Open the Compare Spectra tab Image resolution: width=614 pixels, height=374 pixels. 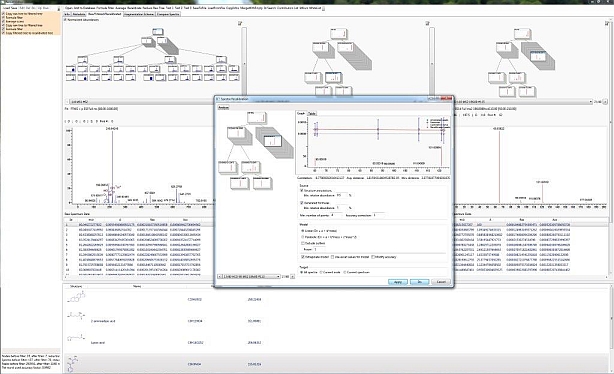[168, 14]
